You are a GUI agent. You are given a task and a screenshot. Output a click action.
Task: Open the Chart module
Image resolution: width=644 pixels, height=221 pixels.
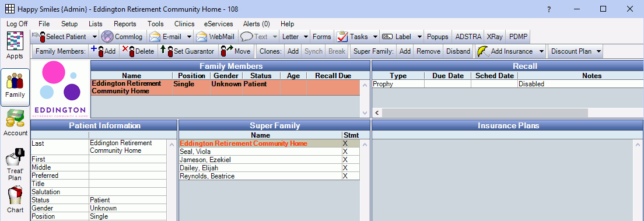[15, 199]
